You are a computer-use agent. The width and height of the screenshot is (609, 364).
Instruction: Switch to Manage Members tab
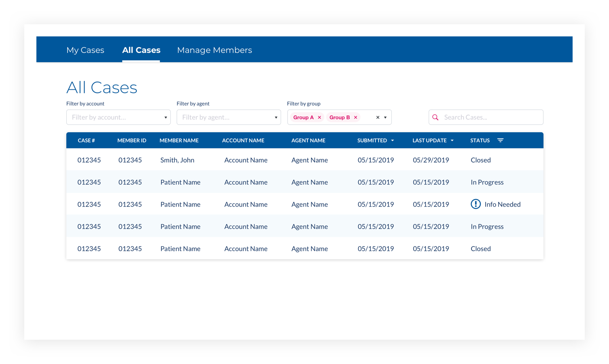pyautogui.click(x=214, y=50)
